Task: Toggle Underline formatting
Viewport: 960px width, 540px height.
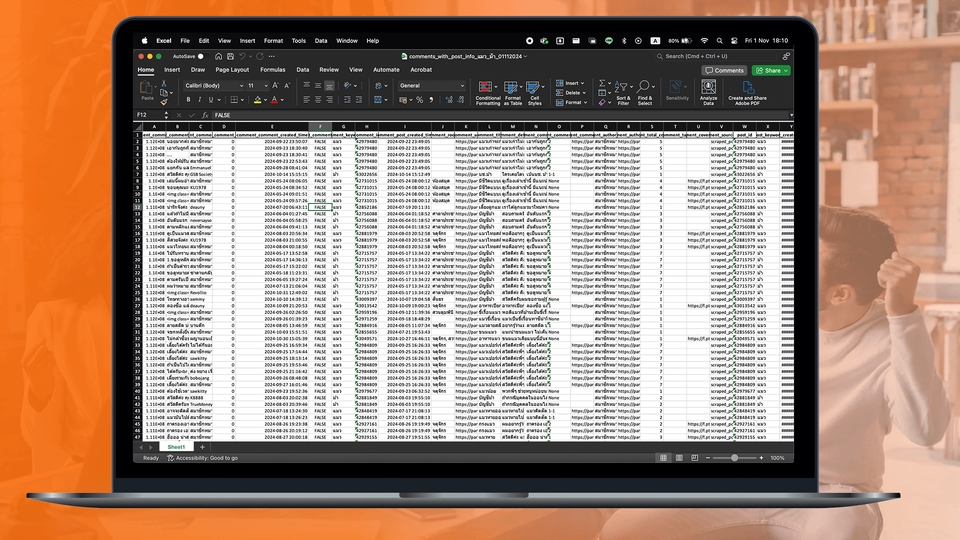Action: pyautogui.click(x=211, y=100)
